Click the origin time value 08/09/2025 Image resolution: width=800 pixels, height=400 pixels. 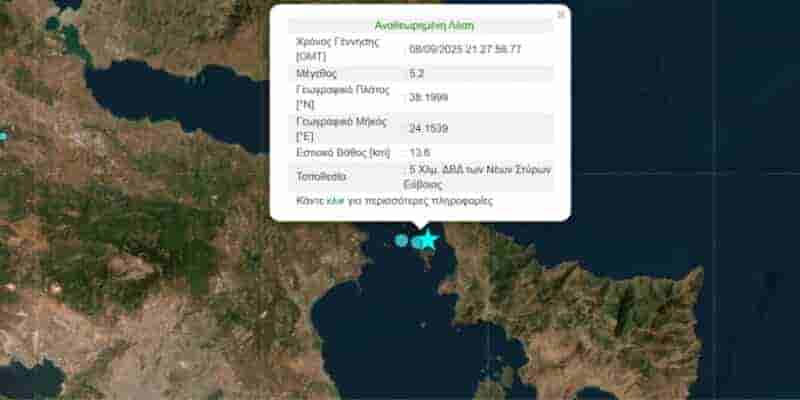coord(465,49)
